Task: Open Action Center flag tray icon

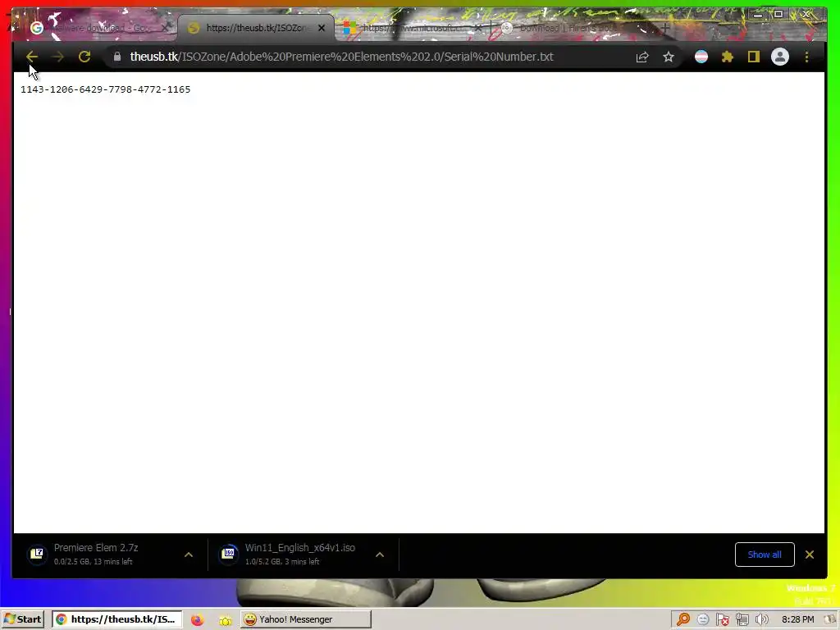Action: point(722,619)
